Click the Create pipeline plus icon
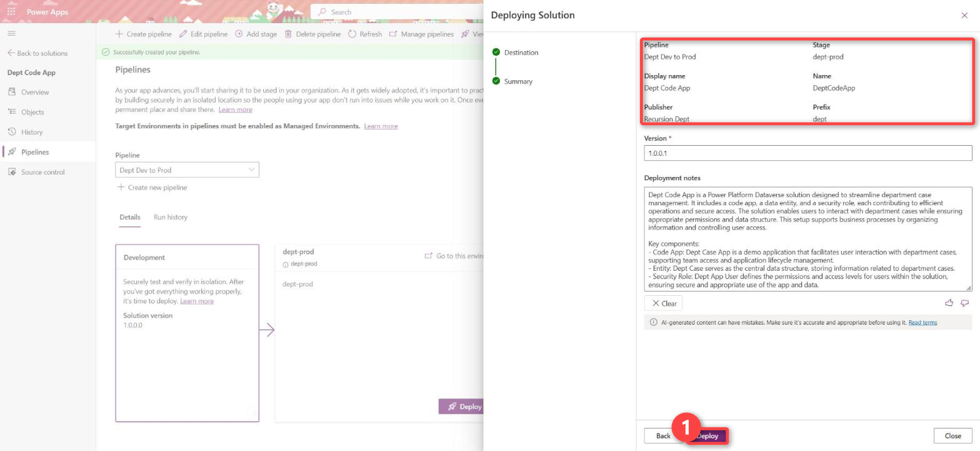Viewport: 980px width, 451px height. 119,34
